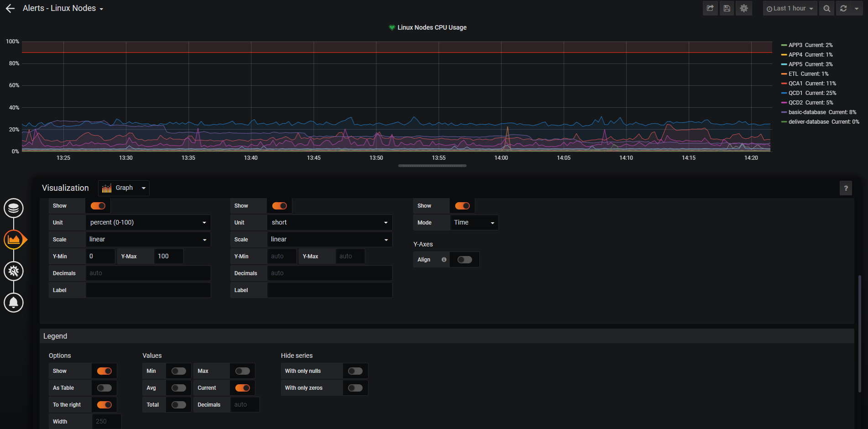This screenshot has height=429, width=868.
Task: Click the legend Decimals input field
Action: click(x=245, y=405)
